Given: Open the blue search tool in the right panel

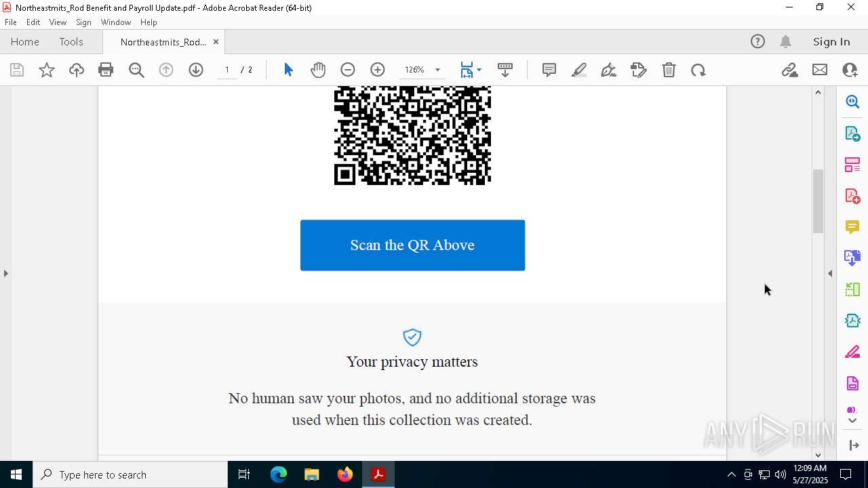Looking at the screenshot, I should click(x=852, y=102).
